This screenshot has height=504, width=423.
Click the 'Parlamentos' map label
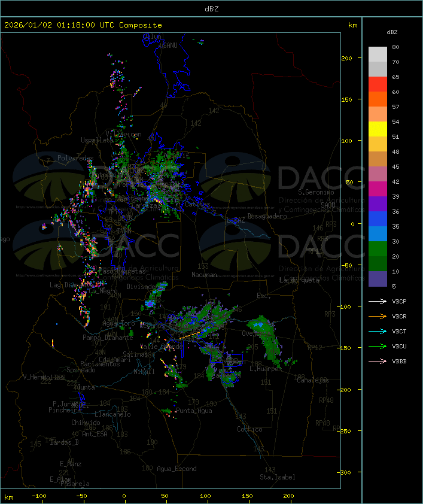pos(100,364)
